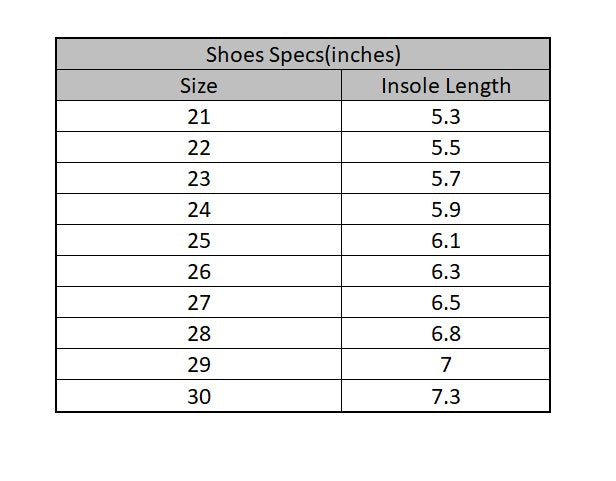Click the Shoes Specs(inches) title cell
Viewport: 616px width, 481px height.
pyautogui.click(x=302, y=54)
